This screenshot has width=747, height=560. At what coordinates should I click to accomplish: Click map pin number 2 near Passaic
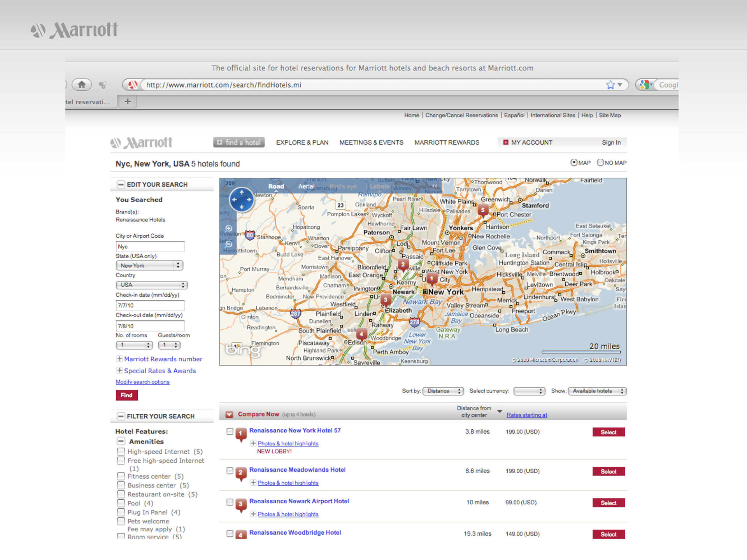(403, 265)
